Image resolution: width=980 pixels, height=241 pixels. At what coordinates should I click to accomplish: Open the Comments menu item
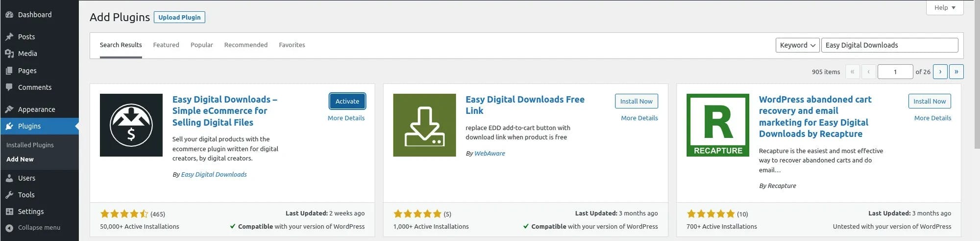click(x=39, y=87)
